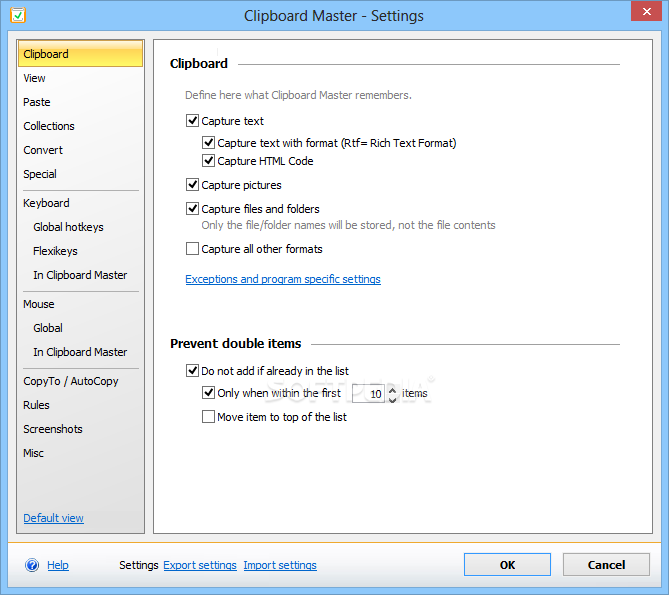Toggle the Capture pictures checkbox
Screen dimensions: 669x595
[192, 185]
